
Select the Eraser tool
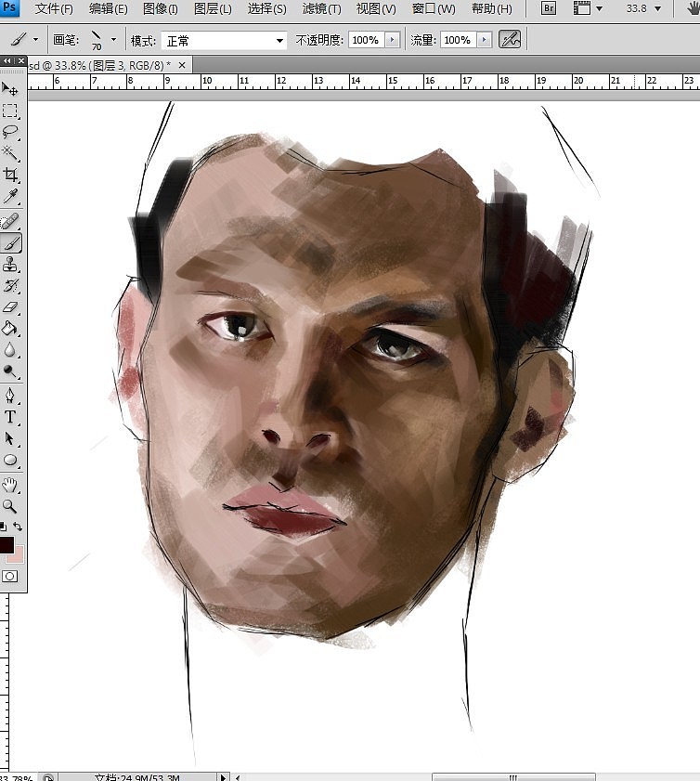pos(10,306)
